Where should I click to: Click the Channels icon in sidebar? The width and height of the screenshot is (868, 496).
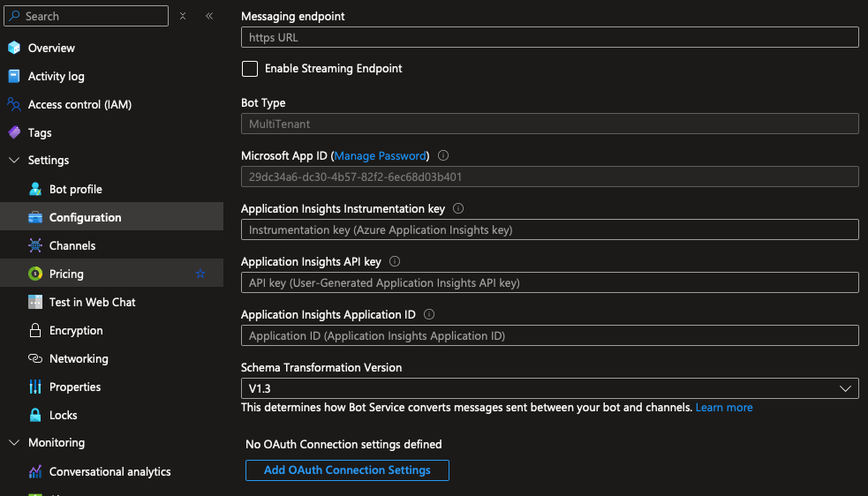(35, 245)
